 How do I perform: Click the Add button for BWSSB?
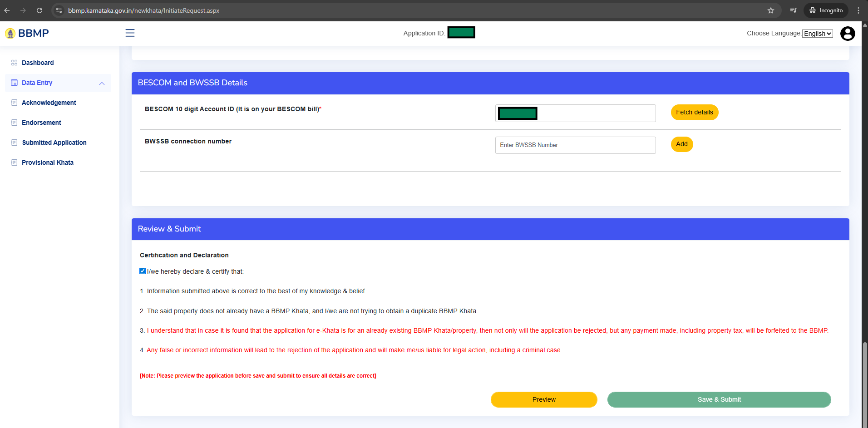(x=681, y=144)
